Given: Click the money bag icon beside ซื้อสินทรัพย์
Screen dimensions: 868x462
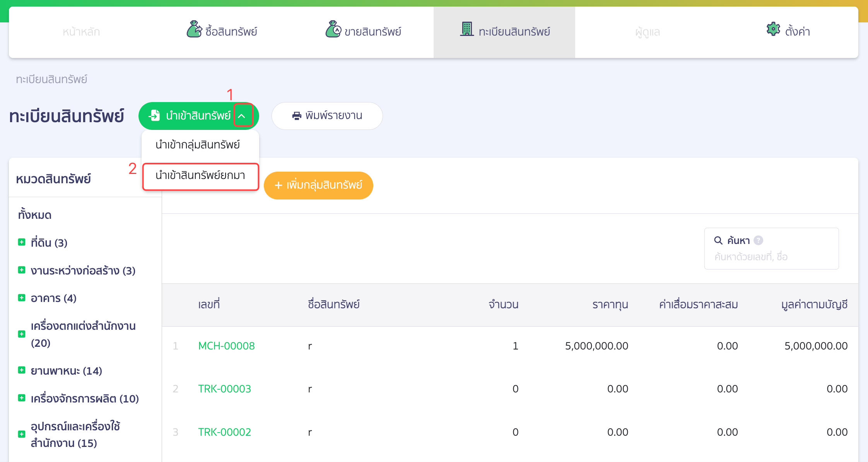Looking at the screenshot, I should [x=194, y=29].
